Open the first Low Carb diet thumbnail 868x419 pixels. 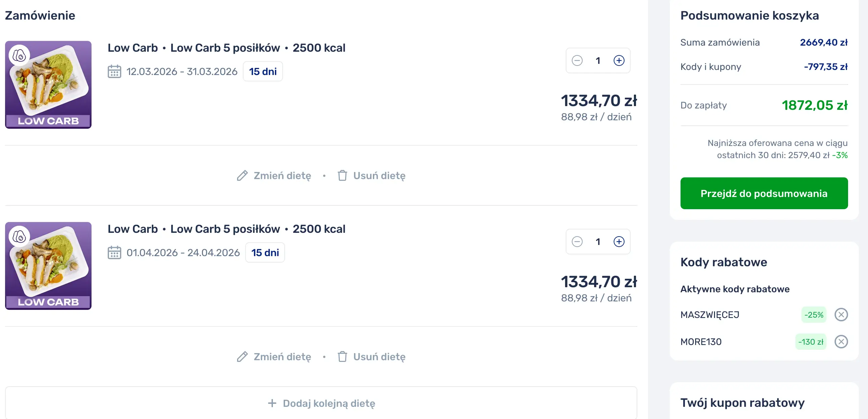click(48, 85)
